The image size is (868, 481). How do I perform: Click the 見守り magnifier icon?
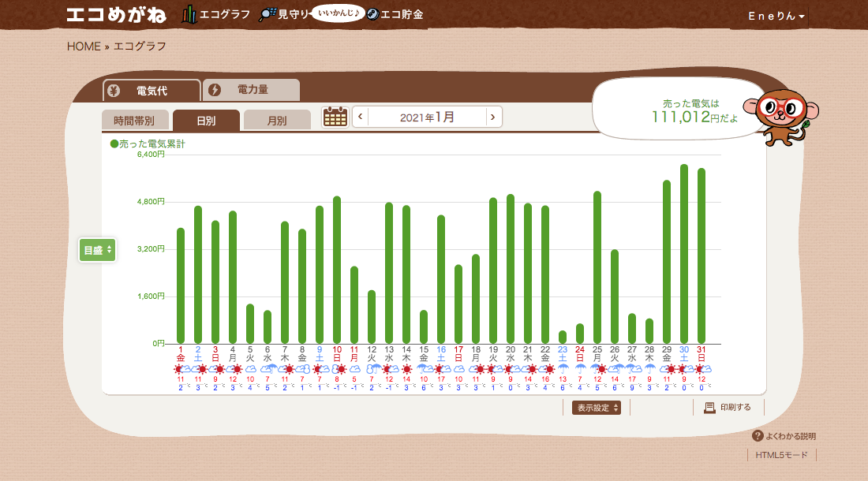tap(268, 14)
